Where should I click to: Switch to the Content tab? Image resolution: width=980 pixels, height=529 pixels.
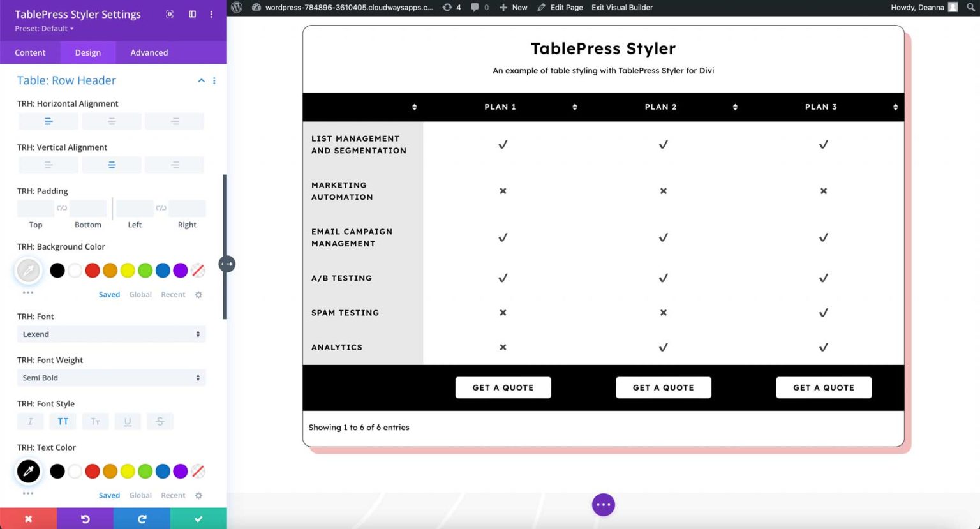pyautogui.click(x=29, y=52)
